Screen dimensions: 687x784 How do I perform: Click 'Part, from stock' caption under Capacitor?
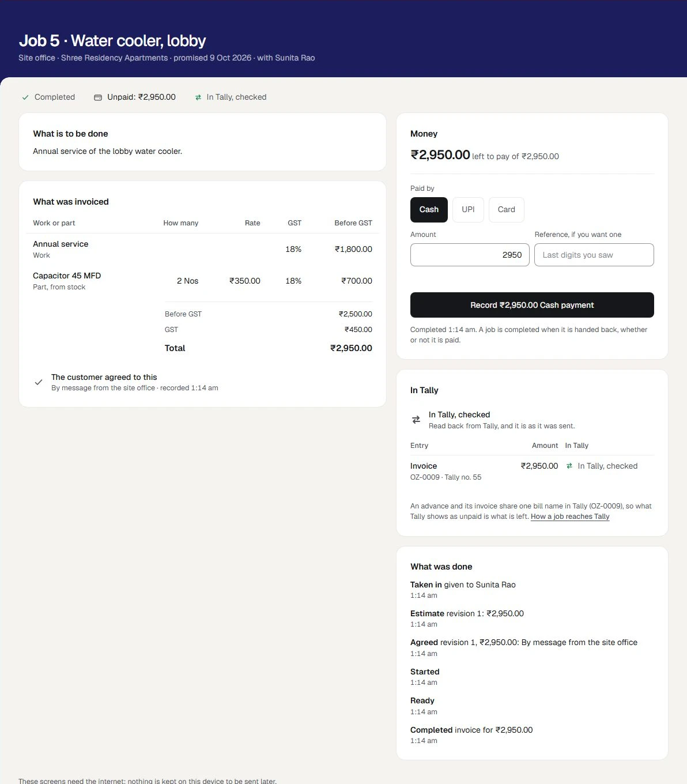point(59,287)
